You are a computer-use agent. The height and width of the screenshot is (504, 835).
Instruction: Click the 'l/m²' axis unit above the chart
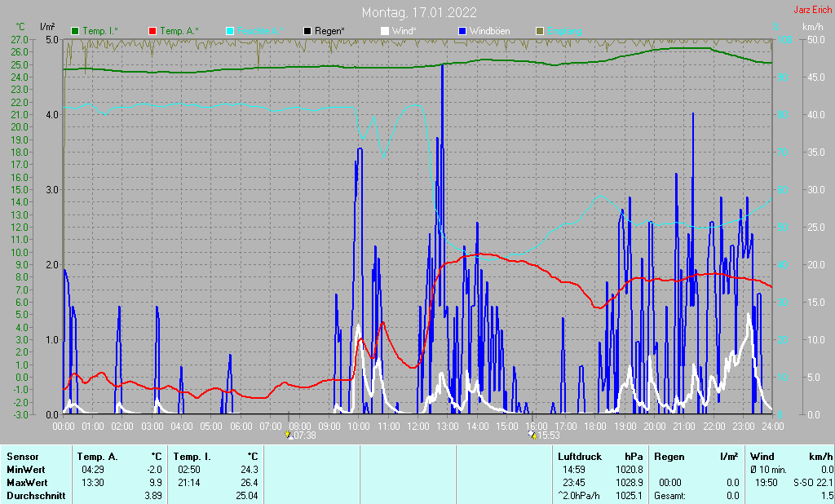tap(46, 27)
